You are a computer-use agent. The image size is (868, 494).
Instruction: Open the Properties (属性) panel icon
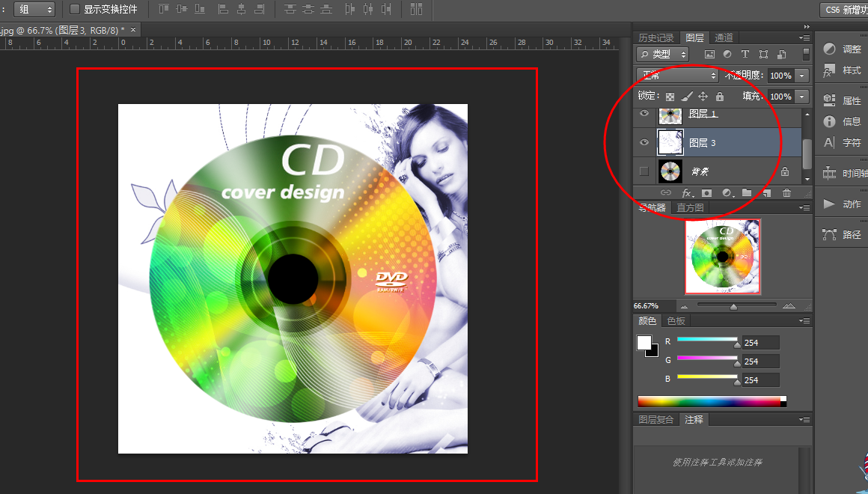point(829,100)
